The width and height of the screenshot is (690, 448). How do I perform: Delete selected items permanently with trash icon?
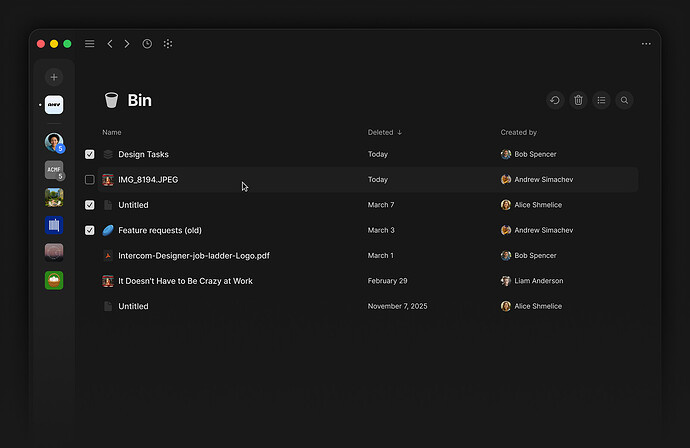[578, 100]
